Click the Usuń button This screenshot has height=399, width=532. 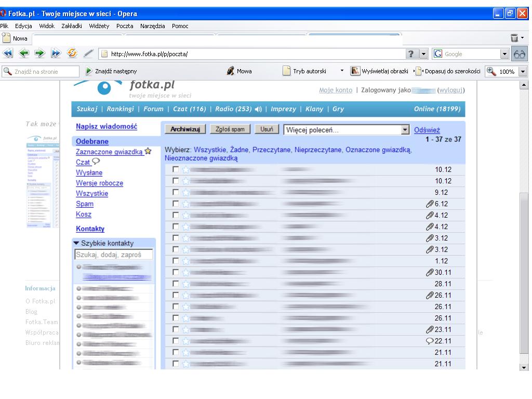click(x=267, y=129)
